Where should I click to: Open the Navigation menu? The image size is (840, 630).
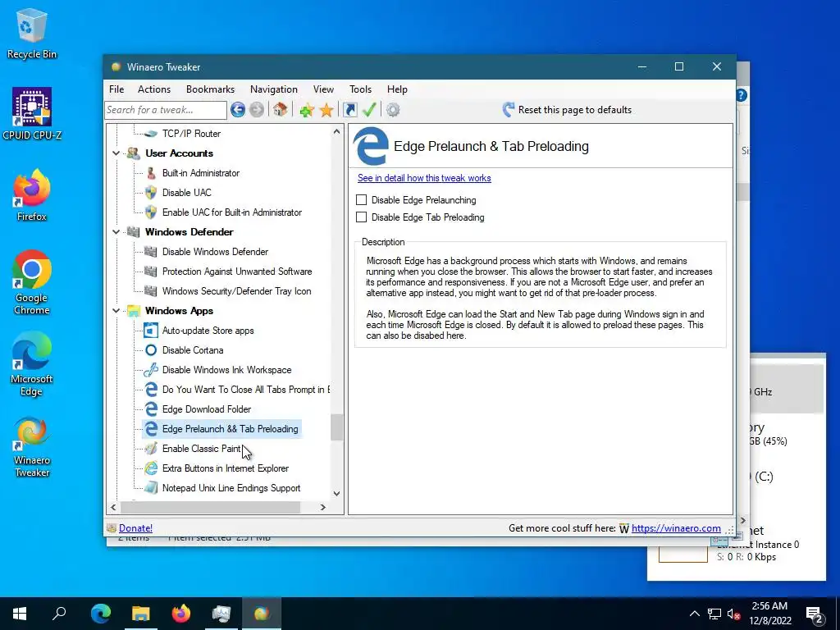click(274, 89)
